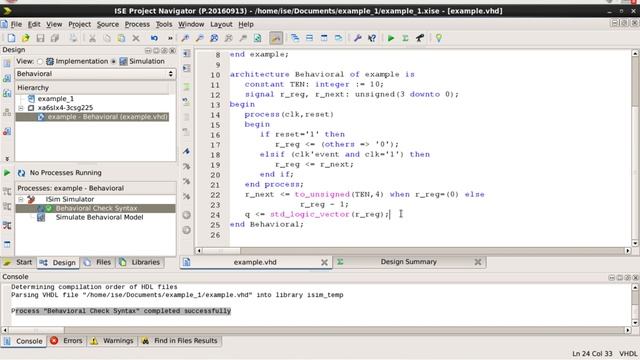Switch to the Warnings tab
The width and height of the screenshot is (640, 360).
click(x=112, y=341)
